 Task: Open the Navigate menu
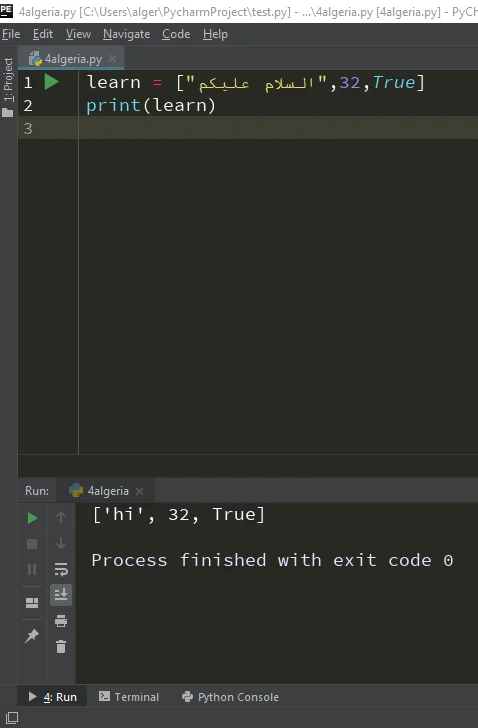[x=126, y=34]
